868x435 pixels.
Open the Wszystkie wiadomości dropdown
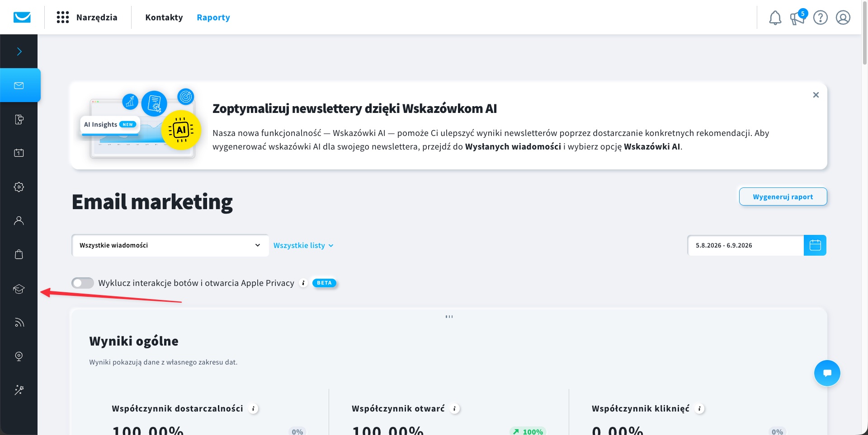coord(170,245)
